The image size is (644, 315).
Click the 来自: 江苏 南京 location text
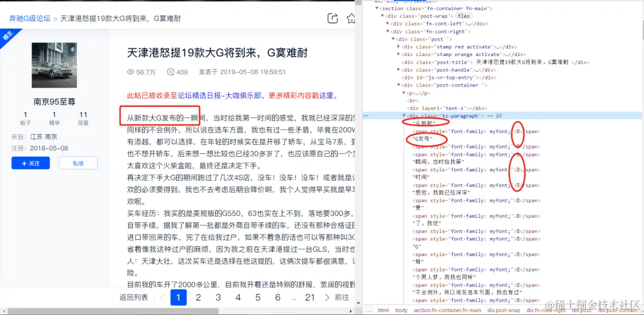click(x=35, y=137)
